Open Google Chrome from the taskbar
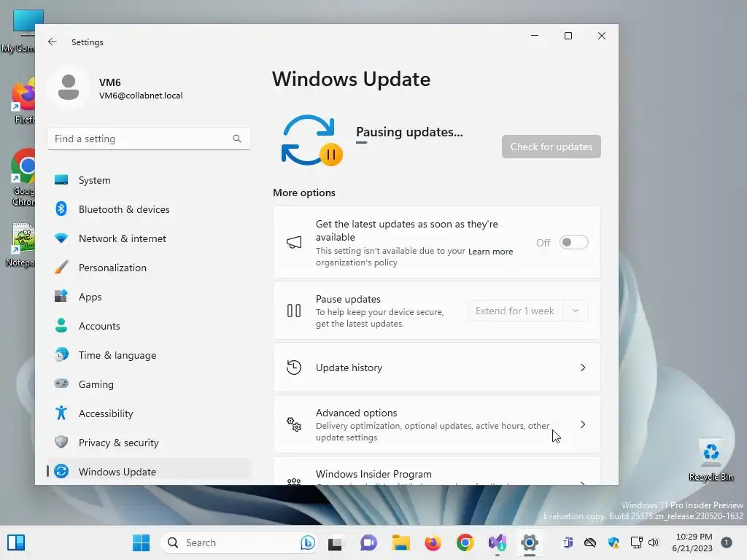 click(465, 542)
